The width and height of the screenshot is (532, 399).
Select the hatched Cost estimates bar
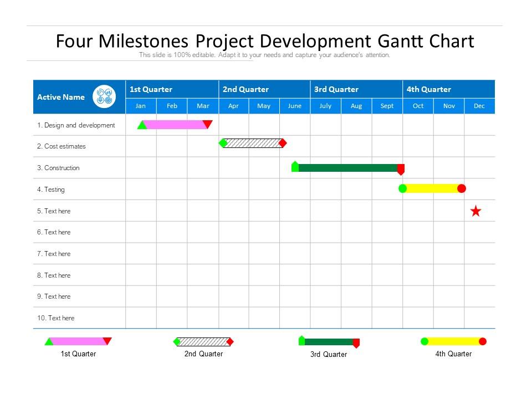tap(252, 143)
